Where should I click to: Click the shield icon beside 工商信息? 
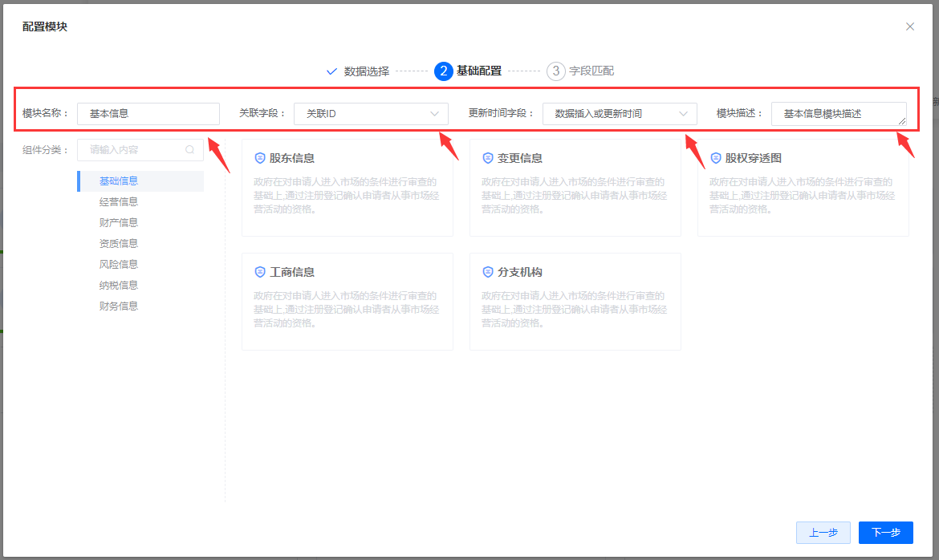coord(260,272)
